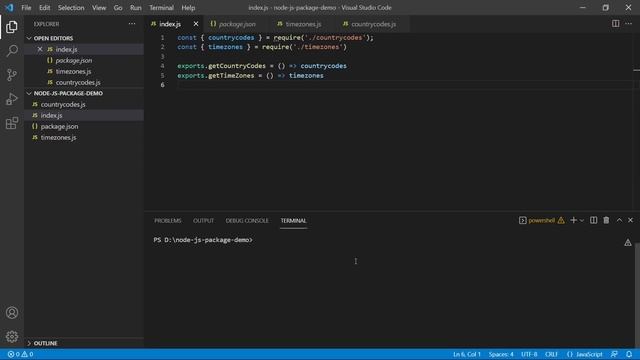
Task: Select index.js in project folder tree
Action: pyautogui.click(x=84, y=116)
